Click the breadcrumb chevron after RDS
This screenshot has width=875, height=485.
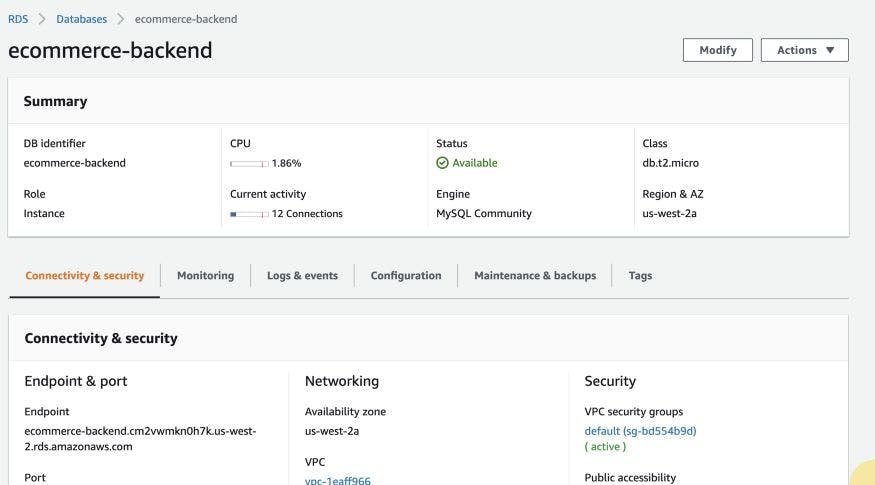pos(42,19)
